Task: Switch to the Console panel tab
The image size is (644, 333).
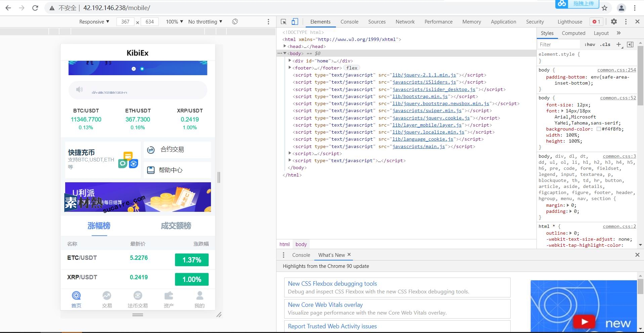Action: tap(349, 21)
